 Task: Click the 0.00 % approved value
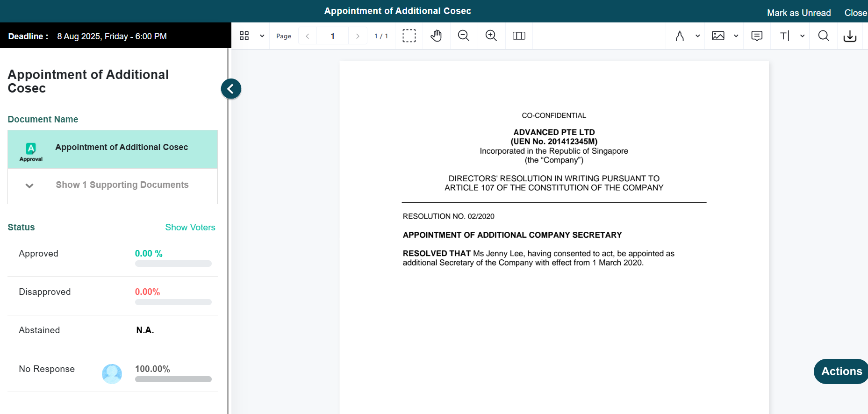(149, 254)
